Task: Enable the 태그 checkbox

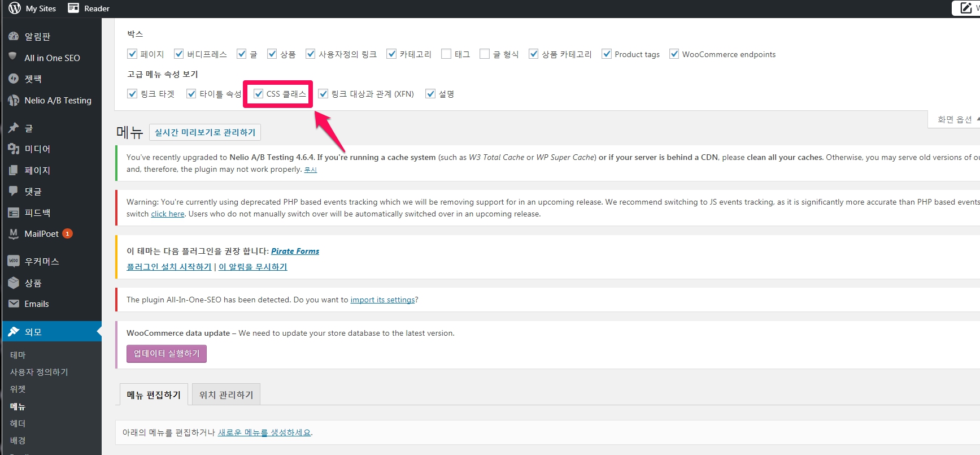Action: click(x=446, y=54)
